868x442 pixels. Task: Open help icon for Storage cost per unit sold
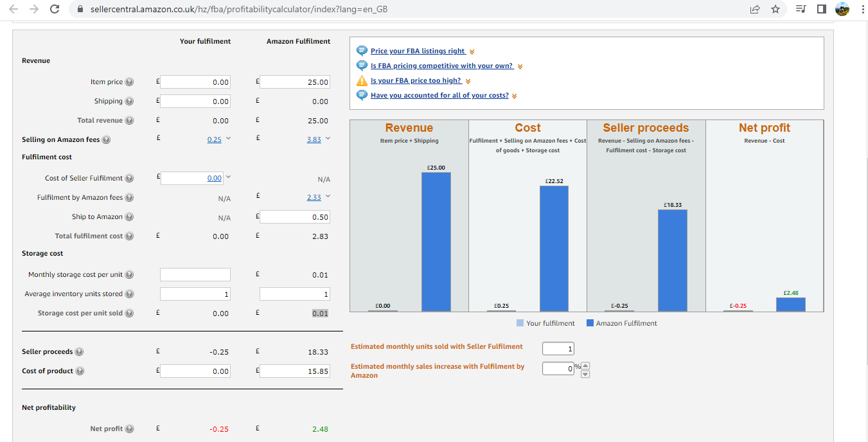coord(129,314)
